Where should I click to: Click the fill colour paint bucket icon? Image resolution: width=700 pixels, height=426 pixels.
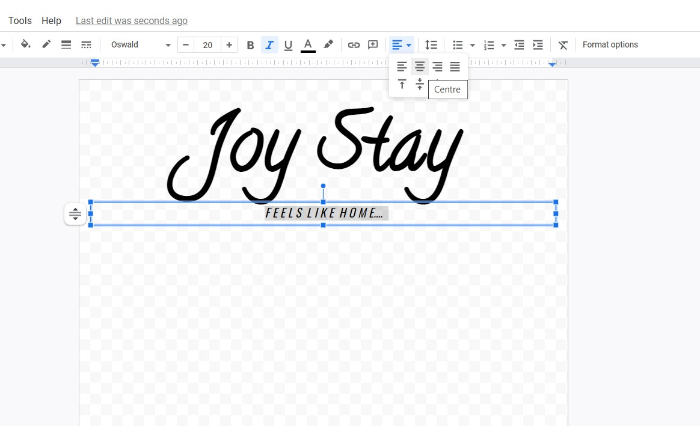tap(26, 45)
